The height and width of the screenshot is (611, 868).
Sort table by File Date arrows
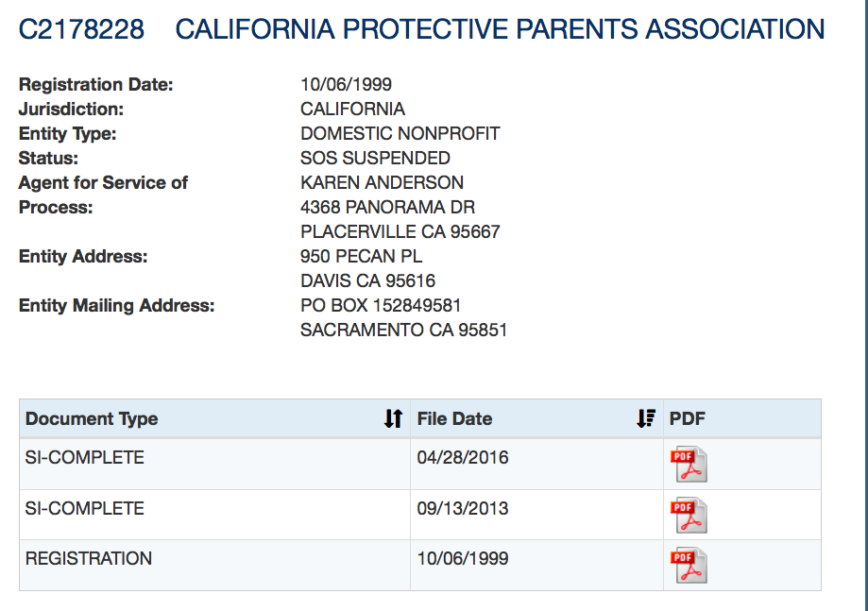click(646, 419)
